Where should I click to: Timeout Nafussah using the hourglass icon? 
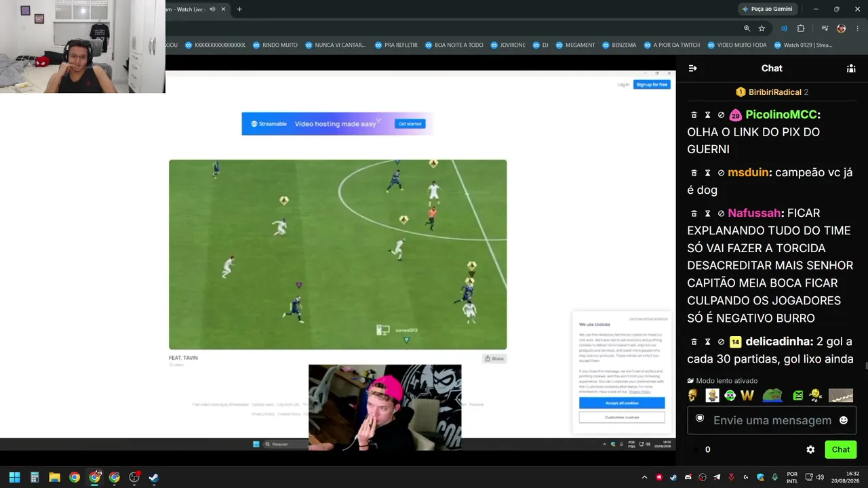[x=707, y=213]
